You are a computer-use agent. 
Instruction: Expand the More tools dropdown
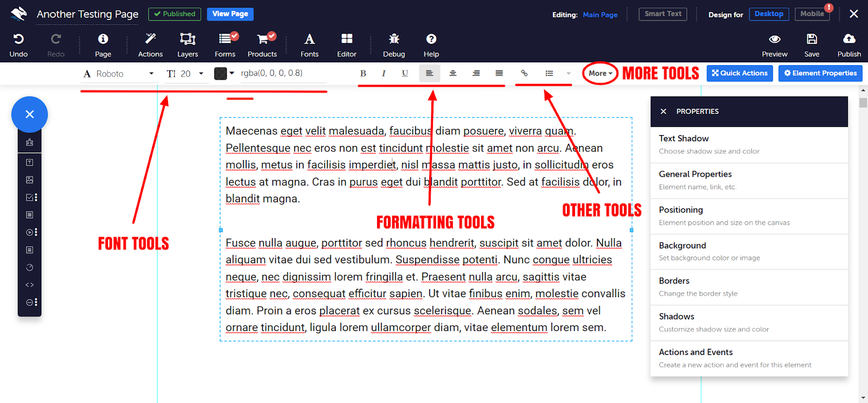[600, 73]
